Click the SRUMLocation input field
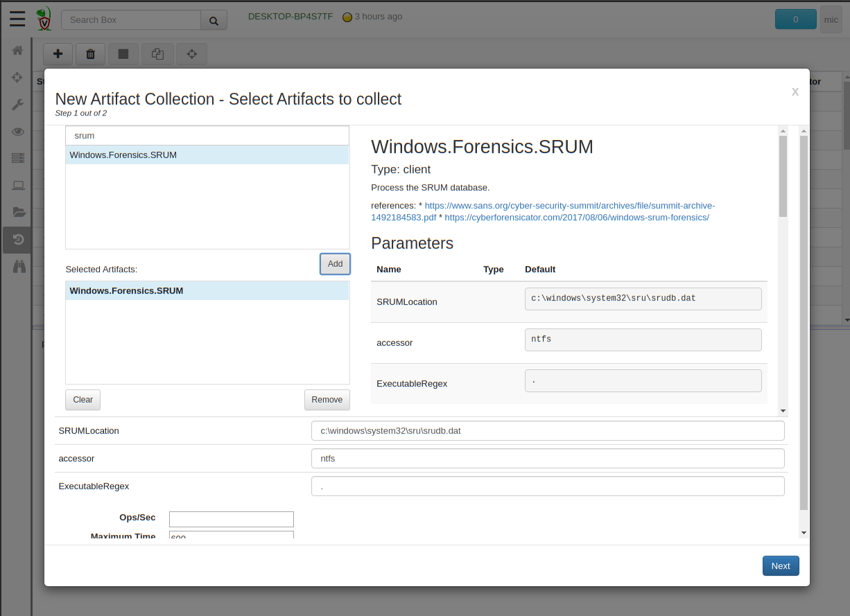850x616 pixels. 547,431
